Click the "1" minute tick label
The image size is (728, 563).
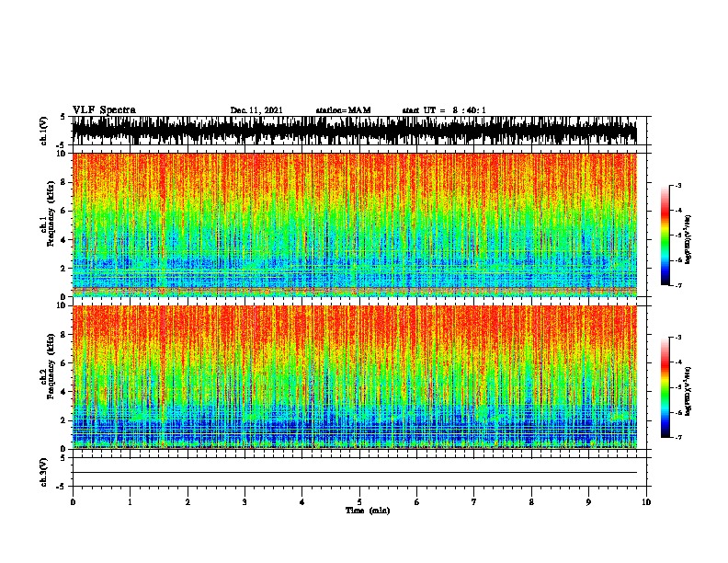tap(130, 502)
